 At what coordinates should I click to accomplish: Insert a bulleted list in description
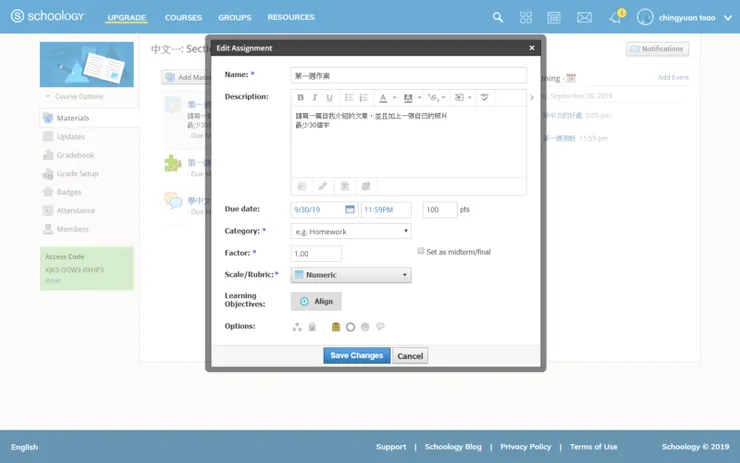pyautogui.click(x=349, y=98)
